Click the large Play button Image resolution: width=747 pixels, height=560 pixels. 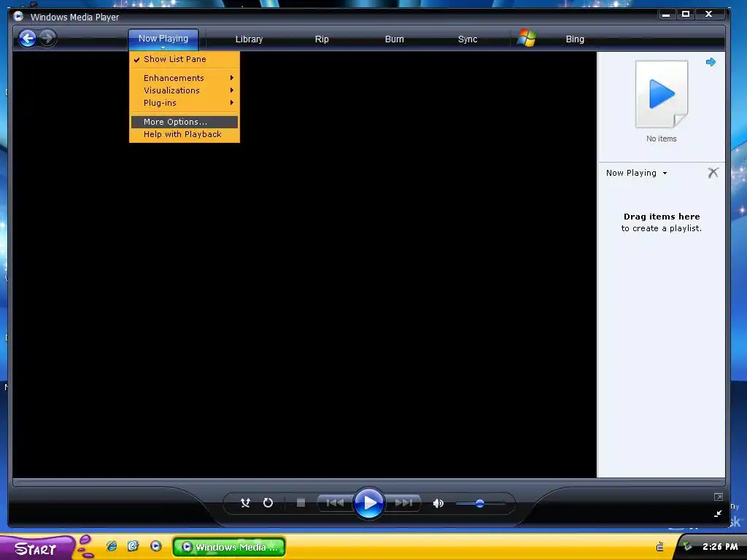click(368, 503)
